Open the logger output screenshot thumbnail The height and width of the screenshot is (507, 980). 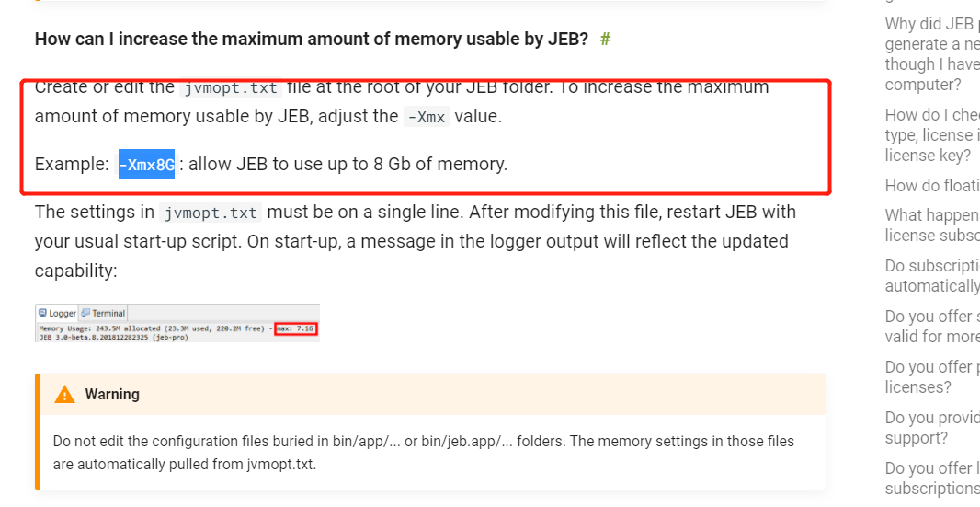177,323
